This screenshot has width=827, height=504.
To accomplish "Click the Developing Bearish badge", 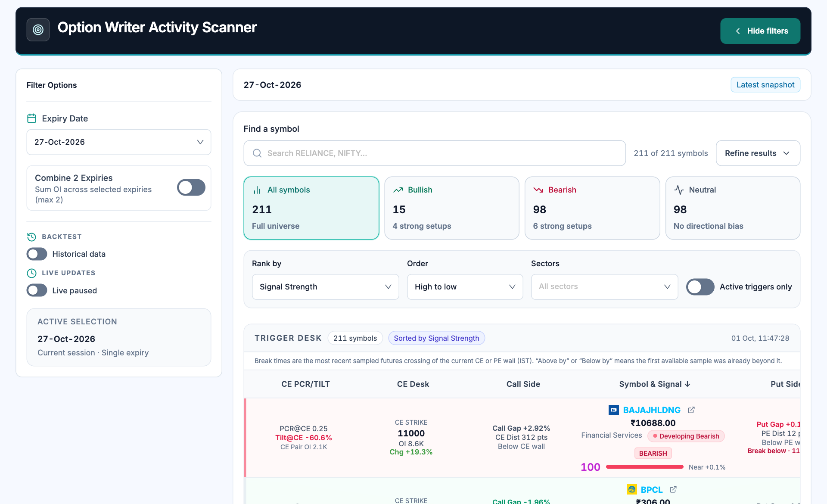I will 686,436.
